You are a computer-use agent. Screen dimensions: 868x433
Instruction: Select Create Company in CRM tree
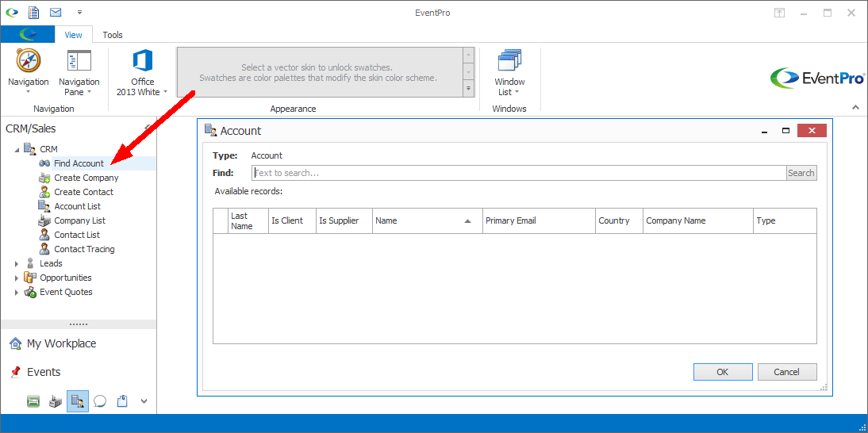coord(86,178)
